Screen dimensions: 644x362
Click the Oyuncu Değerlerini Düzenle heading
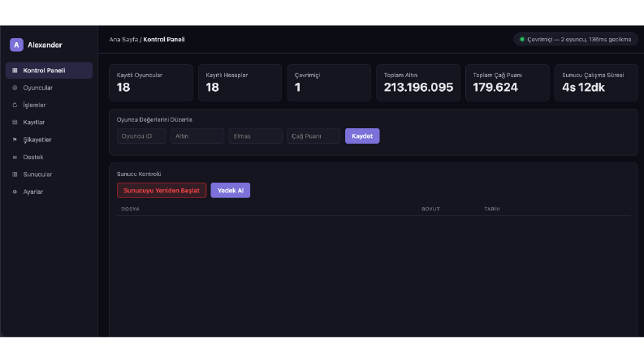pyautogui.click(x=154, y=119)
